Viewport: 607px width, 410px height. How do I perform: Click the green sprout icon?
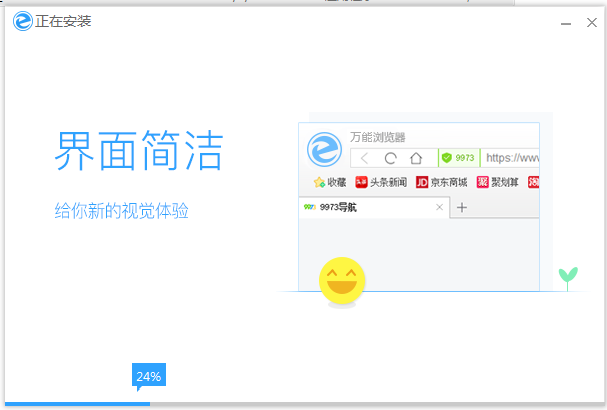[x=568, y=278]
